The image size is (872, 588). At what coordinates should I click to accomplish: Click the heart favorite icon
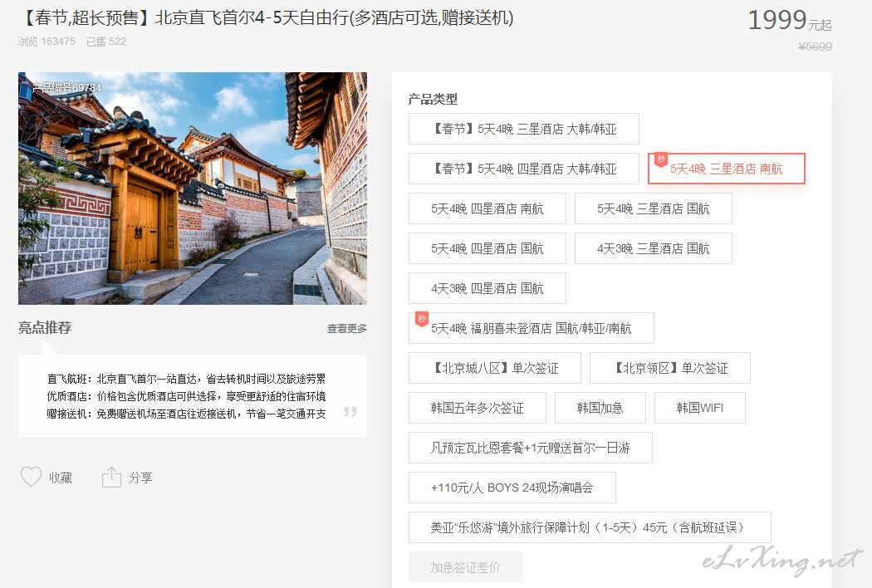(32, 477)
